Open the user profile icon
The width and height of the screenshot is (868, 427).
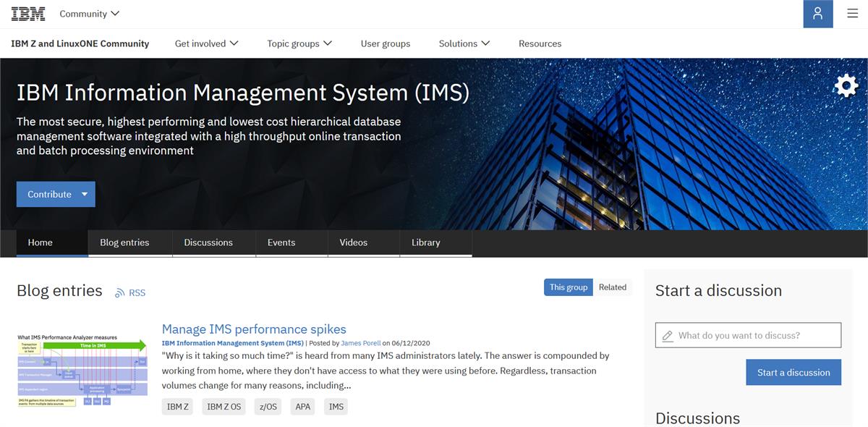click(818, 14)
